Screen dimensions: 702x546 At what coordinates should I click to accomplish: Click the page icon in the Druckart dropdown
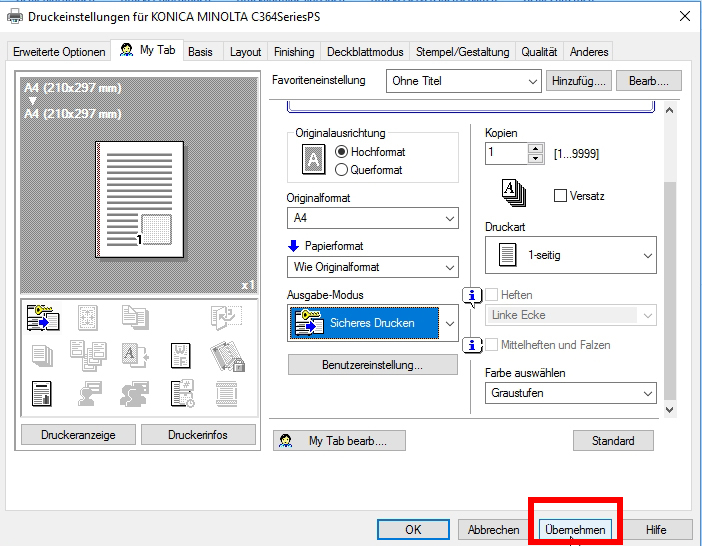pyautogui.click(x=508, y=255)
